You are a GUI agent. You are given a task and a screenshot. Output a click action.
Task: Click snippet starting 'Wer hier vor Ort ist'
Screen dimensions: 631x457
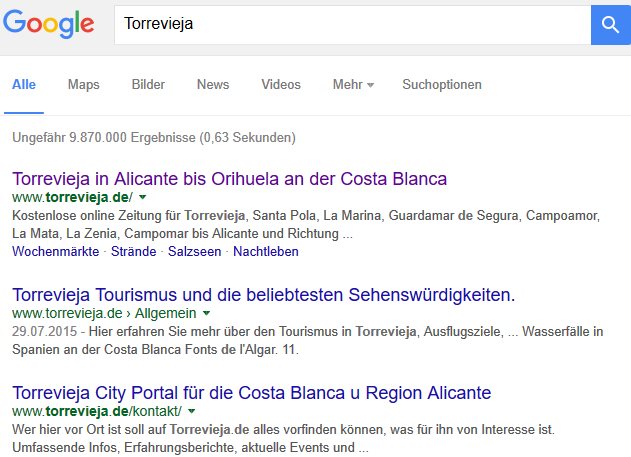tap(283, 438)
